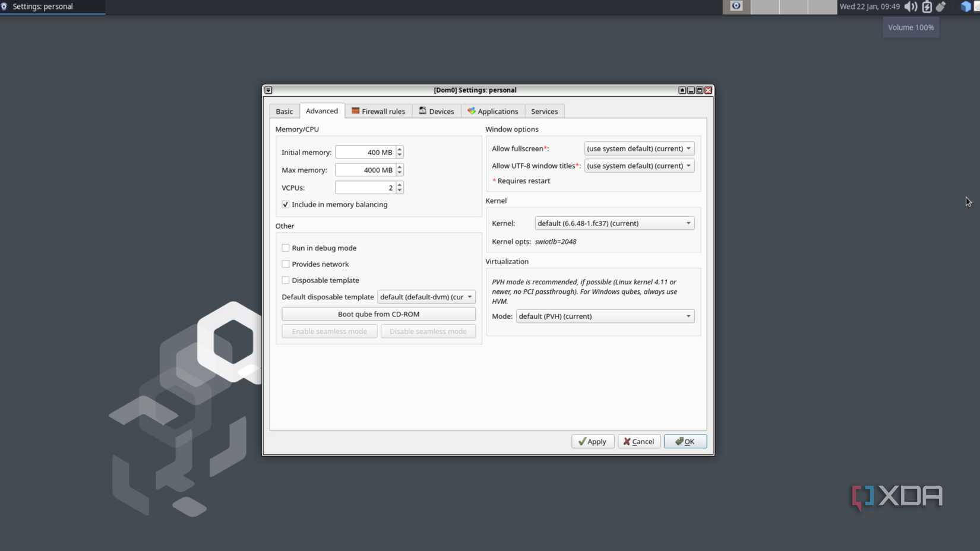Click the Firewall rules brick icon

click(355, 111)
